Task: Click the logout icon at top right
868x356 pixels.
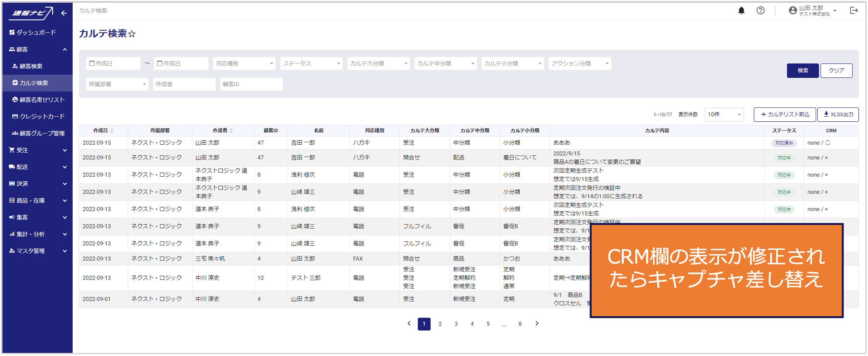Action: [x=854, y=10]
